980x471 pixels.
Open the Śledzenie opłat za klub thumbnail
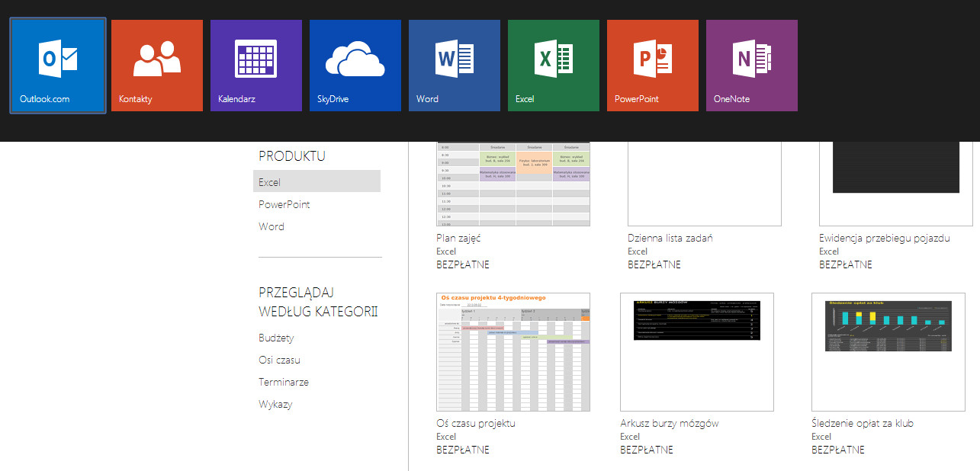888,352
